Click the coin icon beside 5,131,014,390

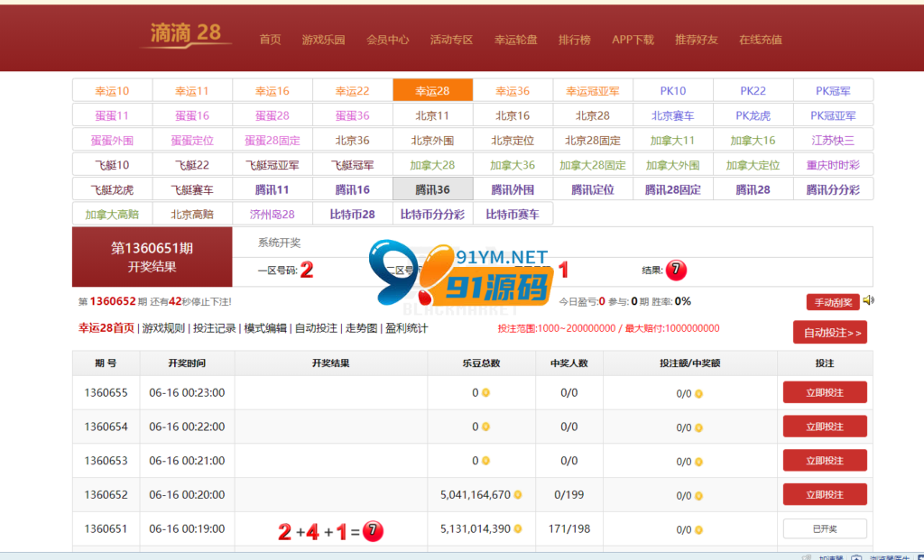[x=517, y=529]
